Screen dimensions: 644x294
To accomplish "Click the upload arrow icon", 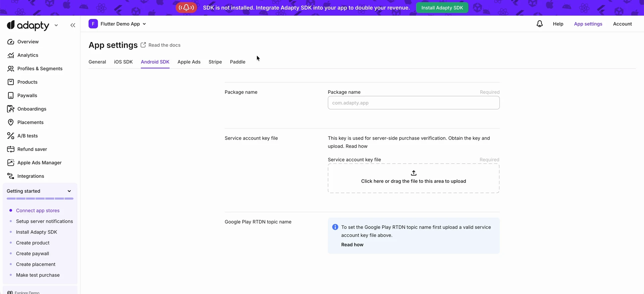I will tap(414, 173).
